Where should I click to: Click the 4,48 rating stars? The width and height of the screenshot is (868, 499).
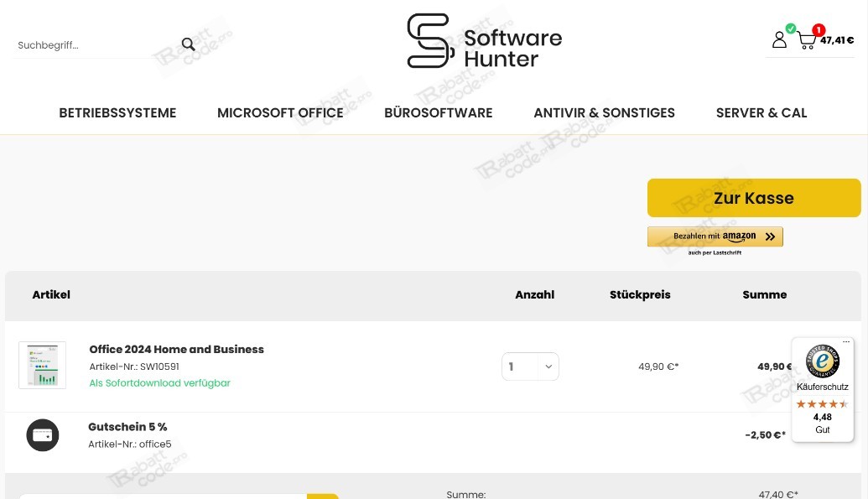coord(822,403)
